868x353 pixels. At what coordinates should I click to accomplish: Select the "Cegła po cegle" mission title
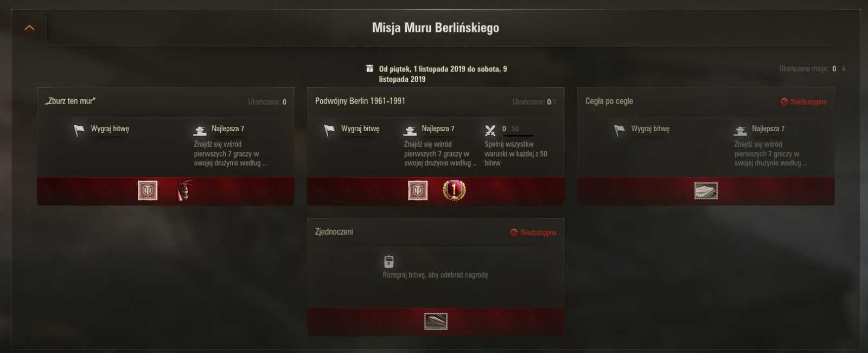tap(609, 101)
